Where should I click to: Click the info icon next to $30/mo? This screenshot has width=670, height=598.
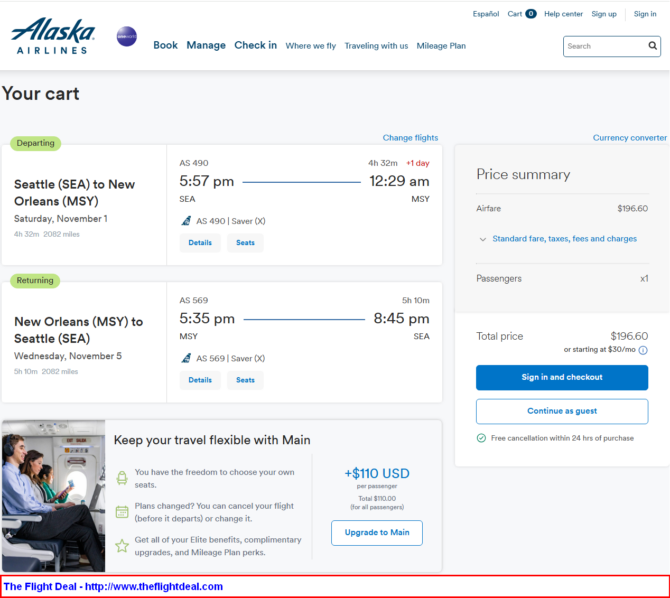pyautogui.click(x=643, y=351)
